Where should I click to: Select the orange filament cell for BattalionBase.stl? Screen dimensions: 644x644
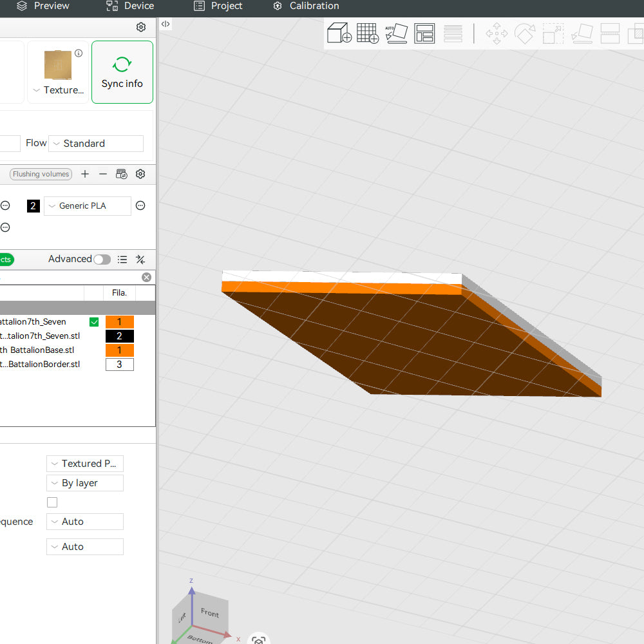click(x=119, y=350)
